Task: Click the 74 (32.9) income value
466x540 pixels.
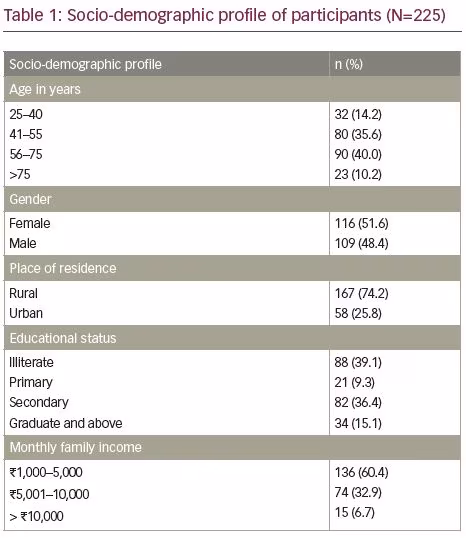Action: click(x=358, y=492)
